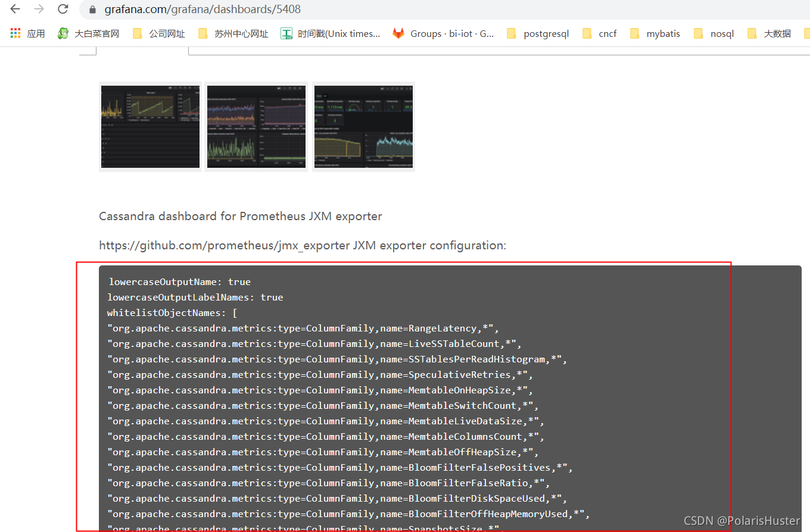Viewport: 810px width, 532px height.
Task: Click the name=BloomFilterOffHeapMemoryUsed config line
Action: click(348, 514)
